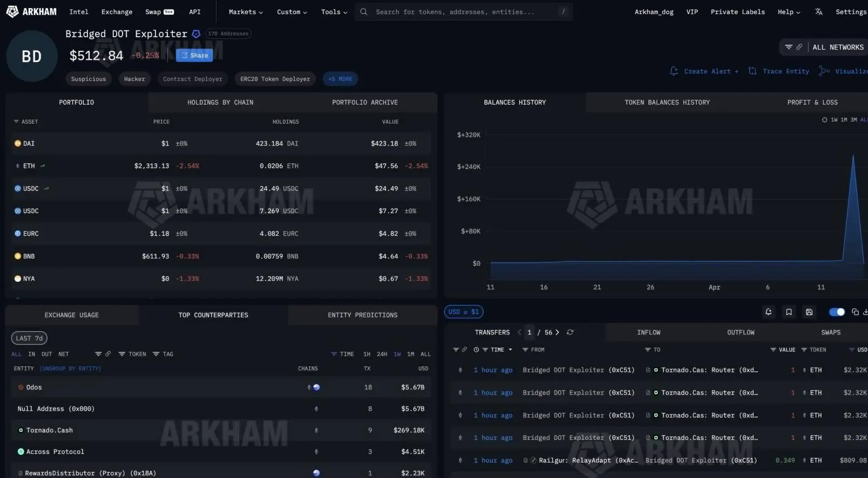
Task: Focus the token and address search field
Action: pyautogui.click(x=463, y=11)
